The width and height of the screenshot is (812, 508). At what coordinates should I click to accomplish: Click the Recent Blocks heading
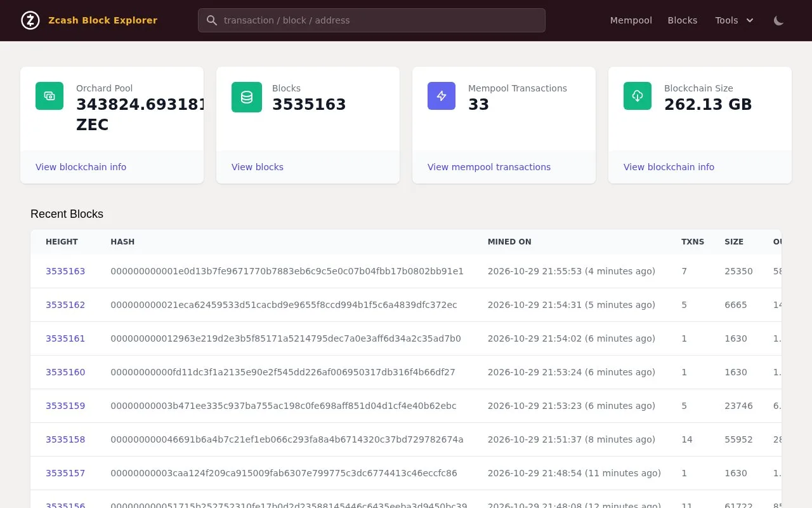click(x=67, y=214)
